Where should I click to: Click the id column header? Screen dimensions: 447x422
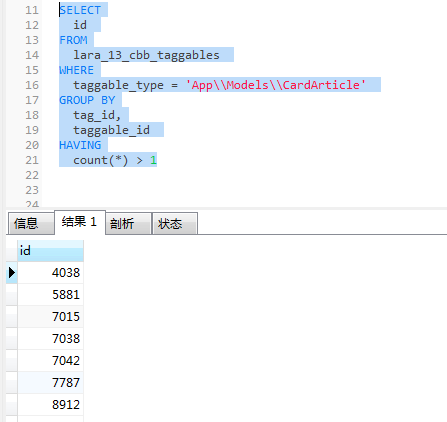[50, 251]
